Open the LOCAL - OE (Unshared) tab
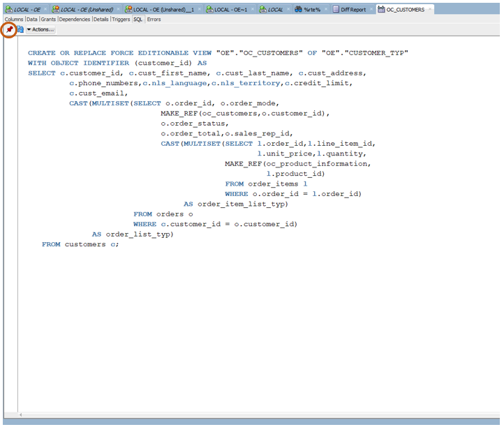 [87, 10]
